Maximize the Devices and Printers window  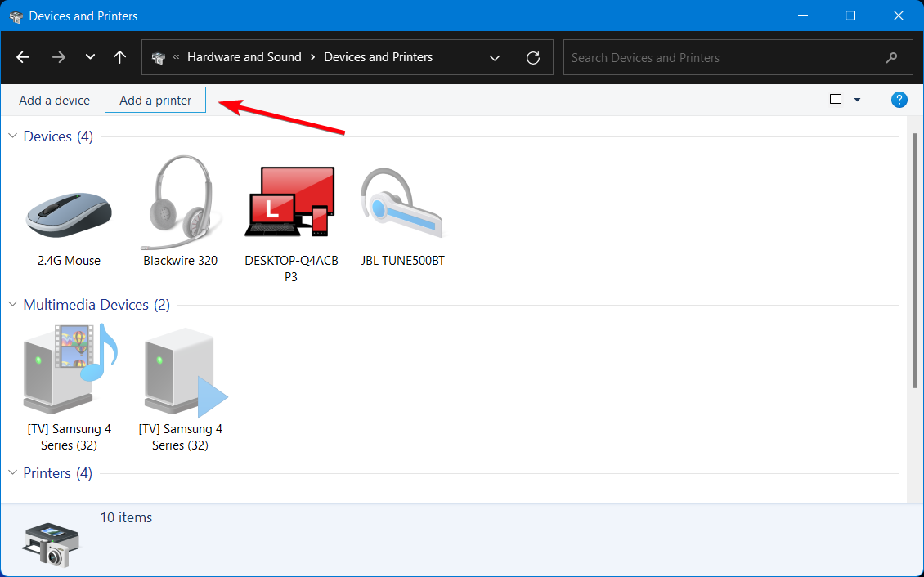click(850, 16)
